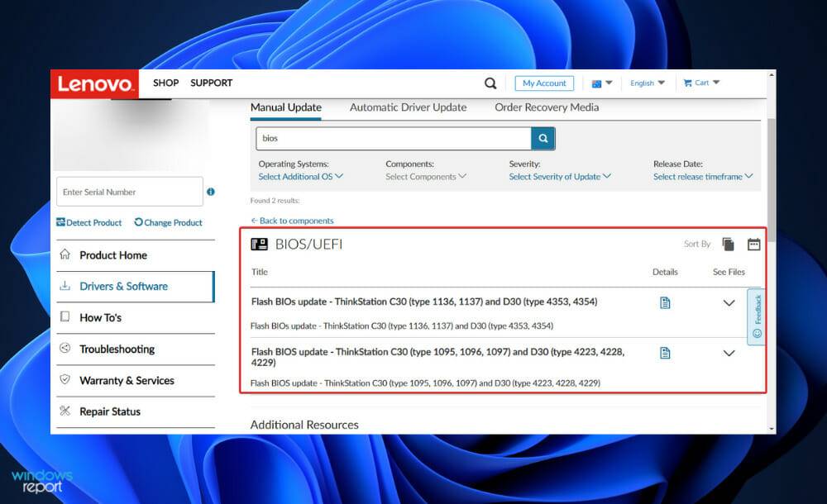Expand files for the type 4353 BIOS update
Viewport: 827px width, 504px height.
(729, 304)
